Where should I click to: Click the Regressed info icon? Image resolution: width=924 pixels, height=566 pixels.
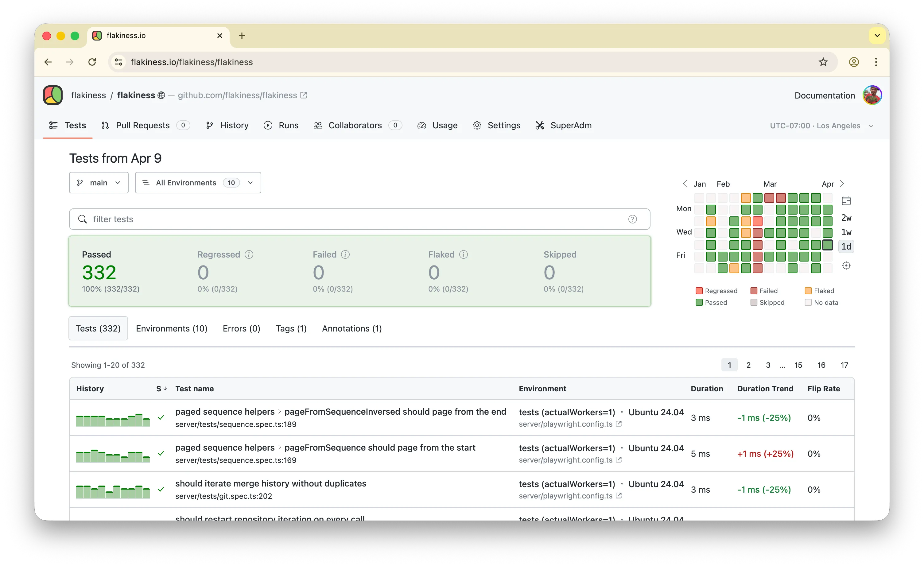tap(249, 254)
